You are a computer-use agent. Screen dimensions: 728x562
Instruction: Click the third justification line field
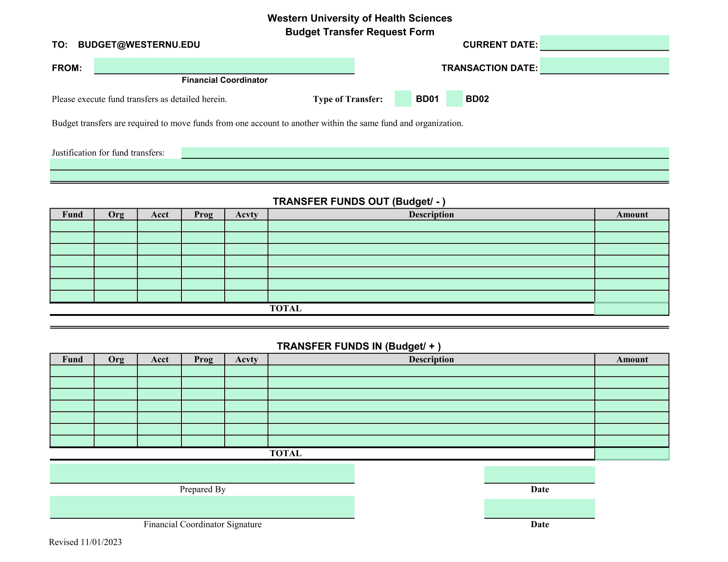click(x=359, y=176)
